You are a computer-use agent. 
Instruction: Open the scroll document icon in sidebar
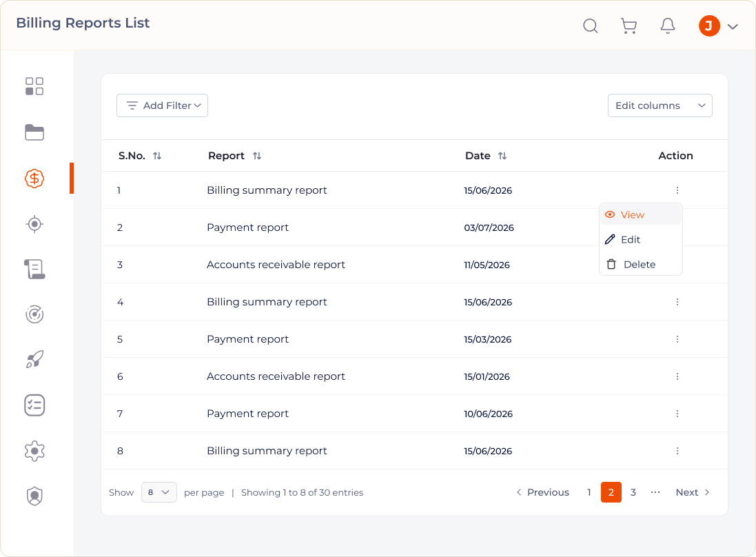point(34,269)
